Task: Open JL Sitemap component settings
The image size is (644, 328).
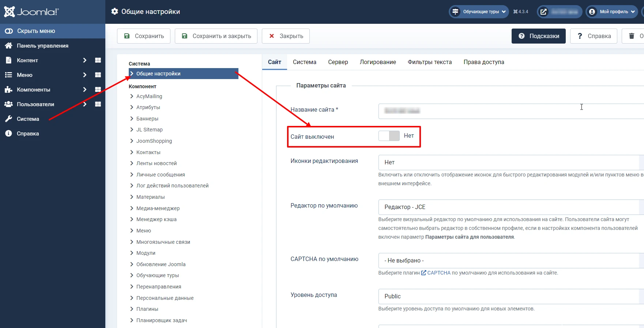Action: click(x=149, y=130)
